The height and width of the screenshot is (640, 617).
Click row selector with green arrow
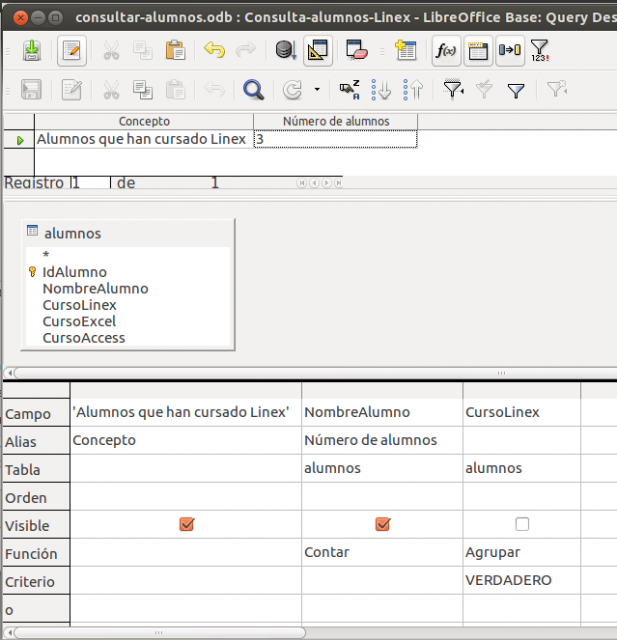click(x=19, y=140)
